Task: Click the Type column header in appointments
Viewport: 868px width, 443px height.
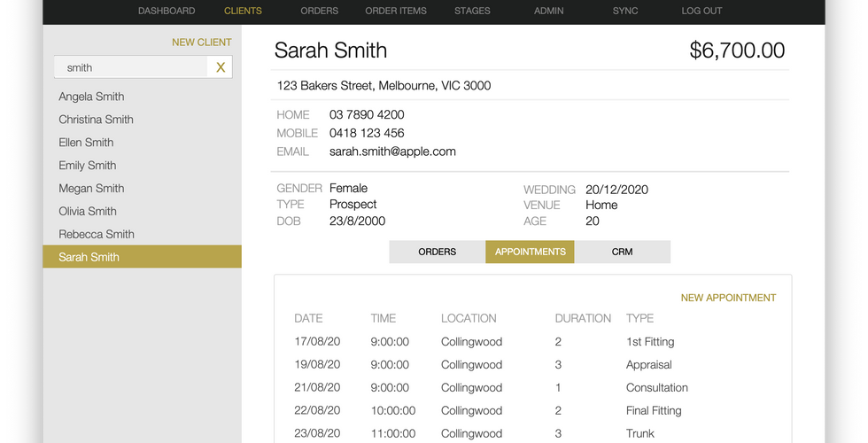Action: (x=639, y=318)
